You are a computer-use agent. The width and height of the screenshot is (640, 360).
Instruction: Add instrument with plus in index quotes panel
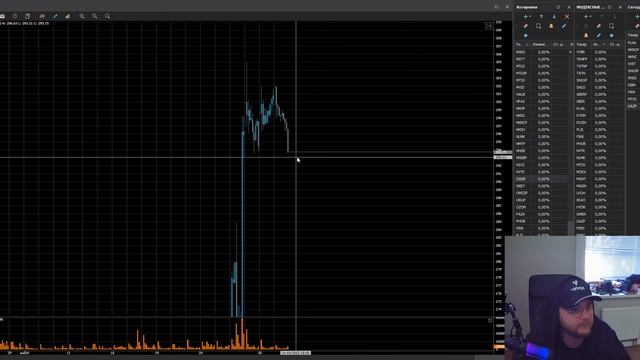[x=586, y=16]
